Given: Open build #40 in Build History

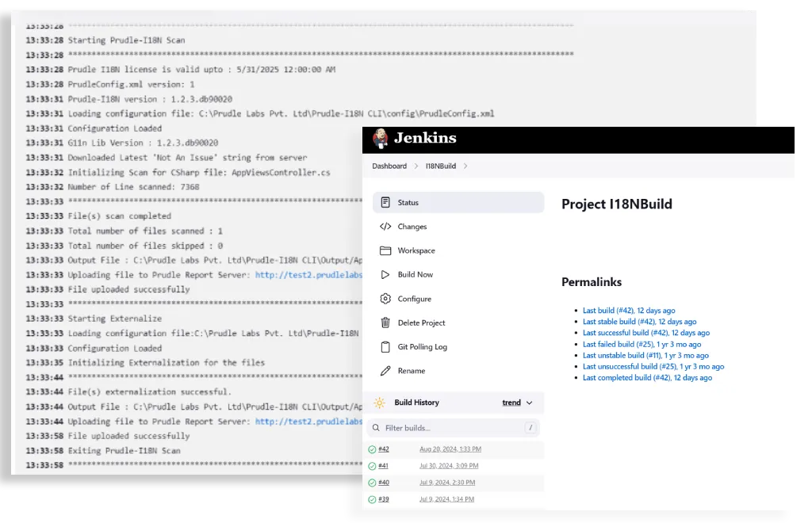Looking at the screenshot, I should 384,482.
